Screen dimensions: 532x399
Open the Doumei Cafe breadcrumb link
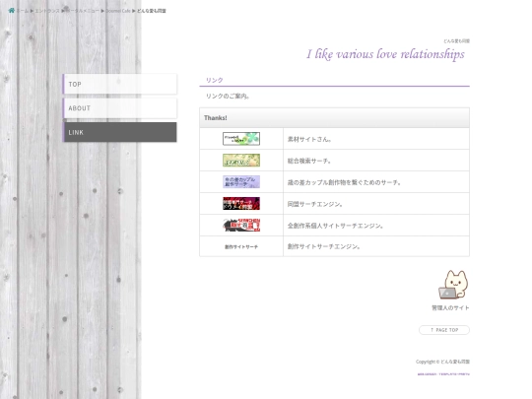pos(118,11)
